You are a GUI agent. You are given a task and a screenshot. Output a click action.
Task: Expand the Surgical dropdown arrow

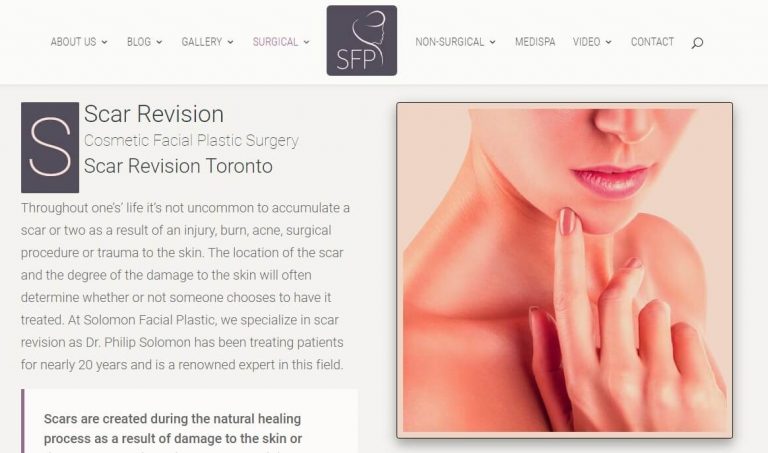[x=306, y=43]
